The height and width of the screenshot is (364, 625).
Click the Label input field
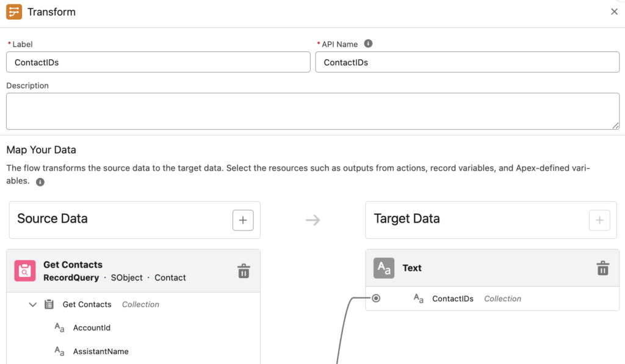(x=158, y=62)
